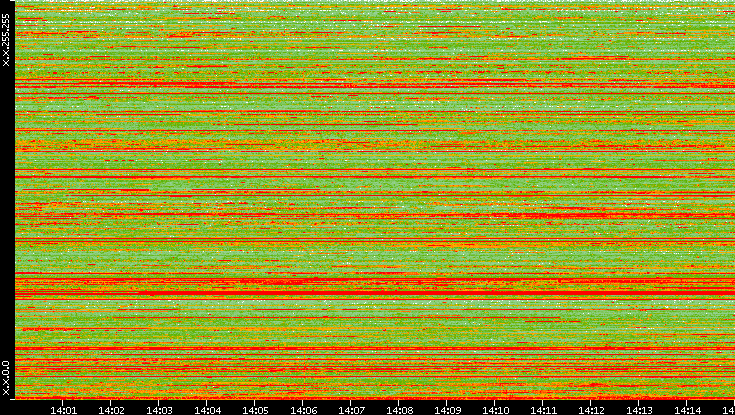Select the 14:12 time tick
The height and width of the screenshot is (415, 735).
click(591, 409)
